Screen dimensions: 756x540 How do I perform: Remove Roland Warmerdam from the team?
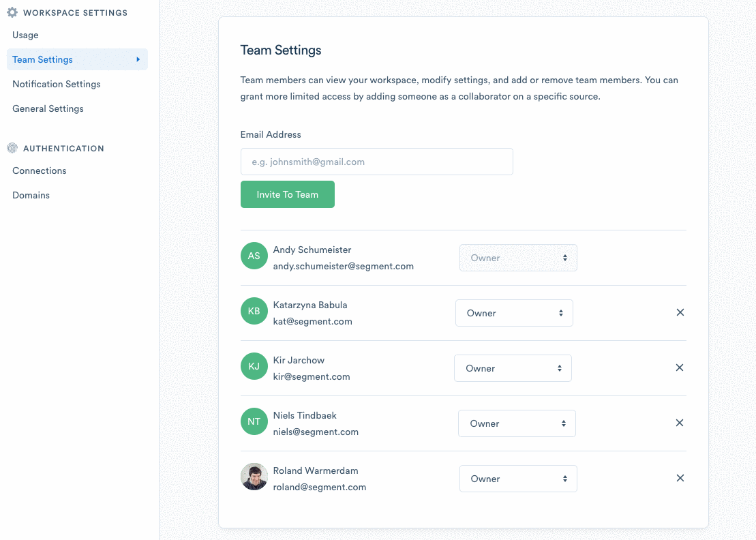click(x=680, y=478)
